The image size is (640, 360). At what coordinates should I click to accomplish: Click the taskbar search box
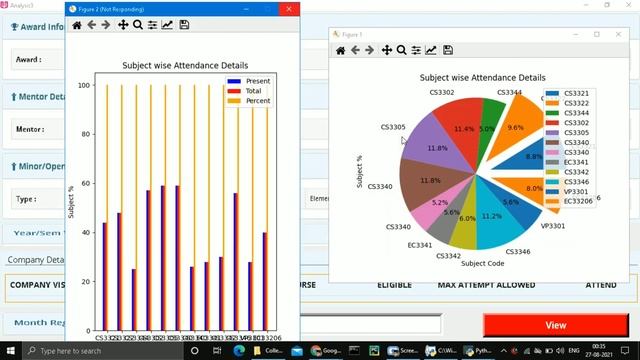pyautogui.click(x=102, y=351)
